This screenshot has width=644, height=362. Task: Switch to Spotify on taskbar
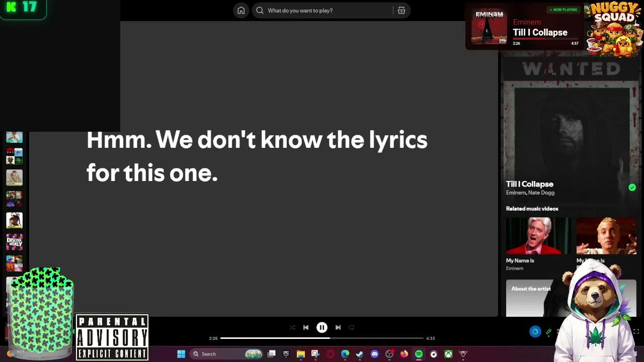pos(419,354)
